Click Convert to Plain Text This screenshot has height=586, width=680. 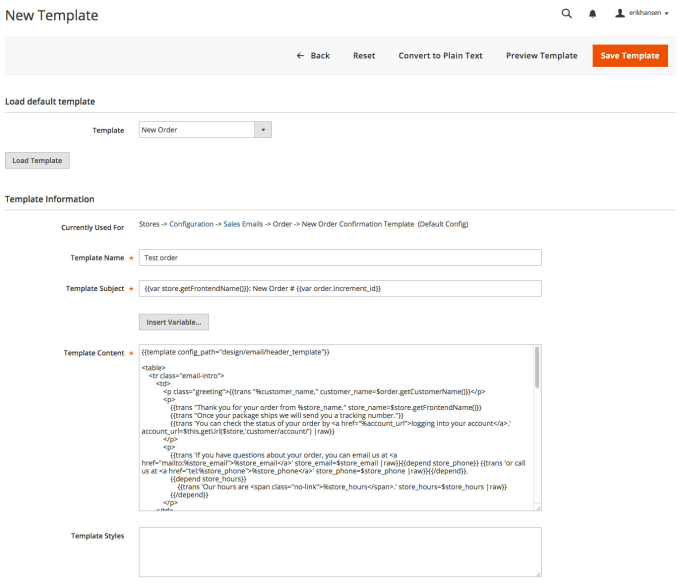(x=440, y=56)
